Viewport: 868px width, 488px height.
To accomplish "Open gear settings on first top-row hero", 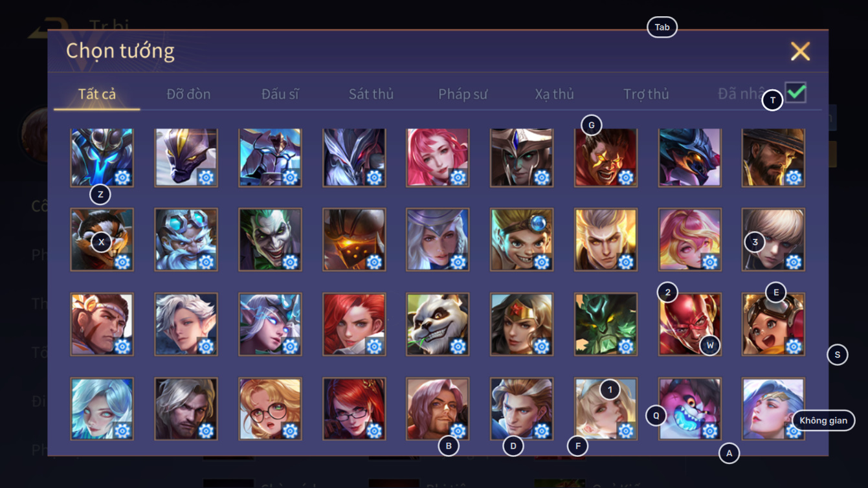I will (122, 177).
